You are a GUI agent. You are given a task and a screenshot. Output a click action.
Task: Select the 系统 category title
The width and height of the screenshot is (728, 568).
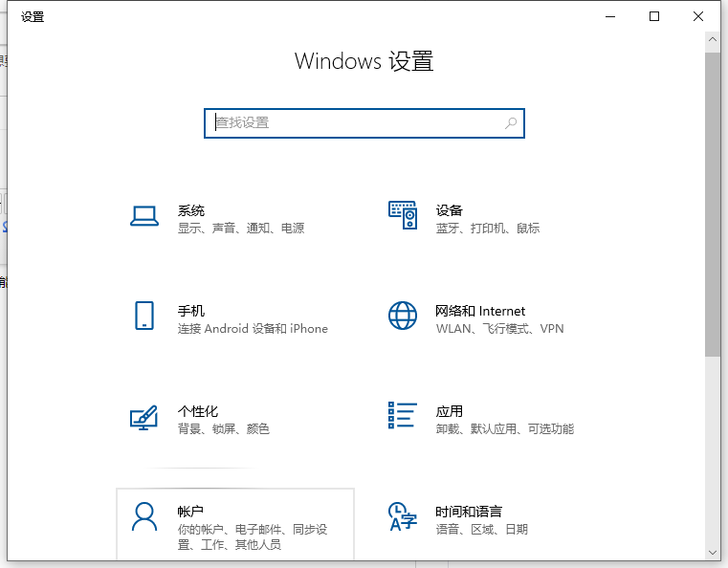click(190, 210)
